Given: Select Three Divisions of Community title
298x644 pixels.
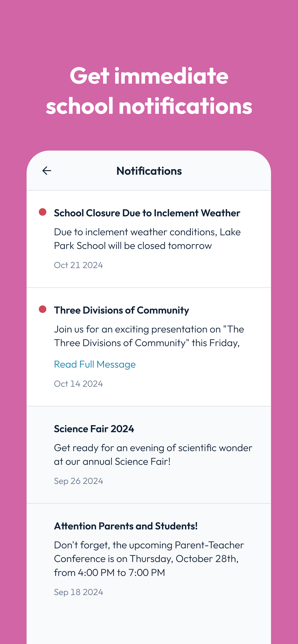Looking at the screenshot, I should (121, 310).
